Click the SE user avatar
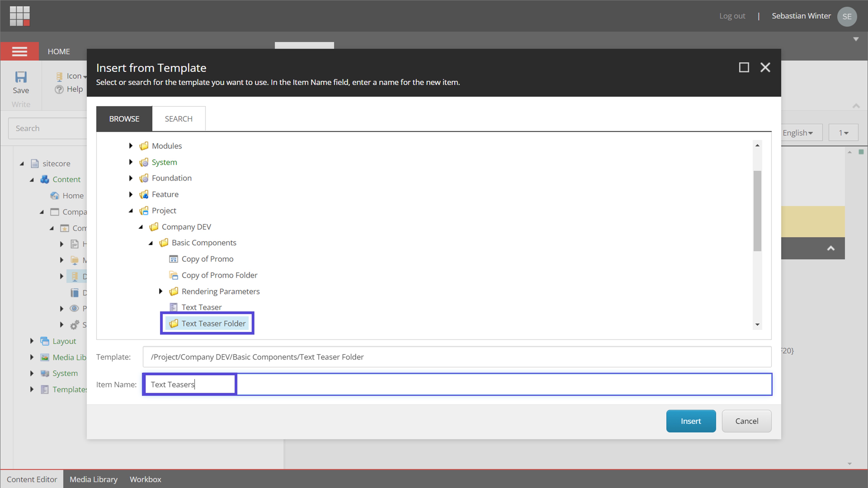The width and height of the screenshot is (868, 488). pos(847,16)
